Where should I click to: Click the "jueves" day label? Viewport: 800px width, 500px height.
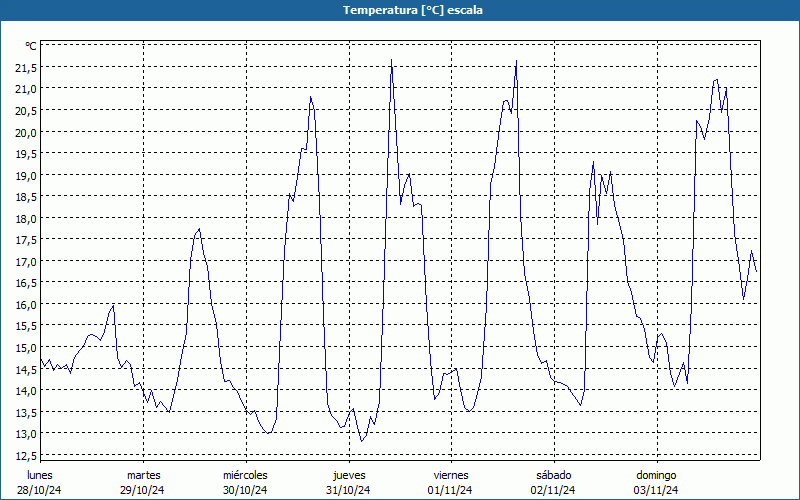349,475
